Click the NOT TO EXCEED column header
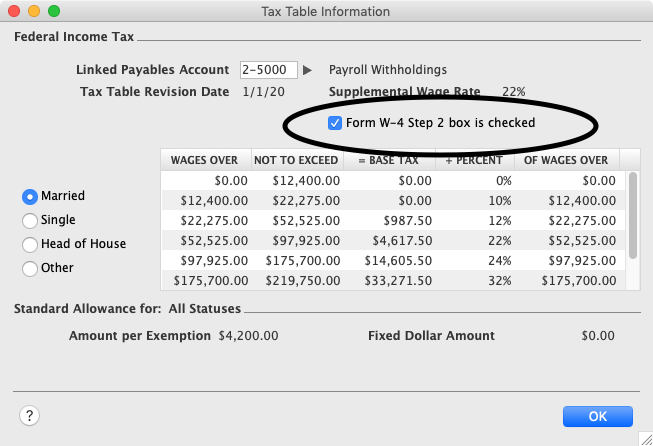The image size is (653, 446). 296,160
